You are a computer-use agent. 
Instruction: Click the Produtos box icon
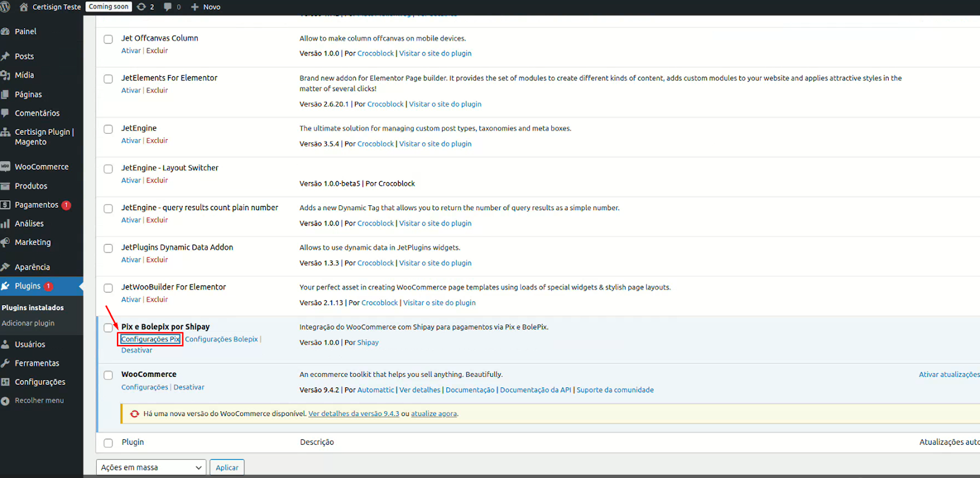click(5, 186)
